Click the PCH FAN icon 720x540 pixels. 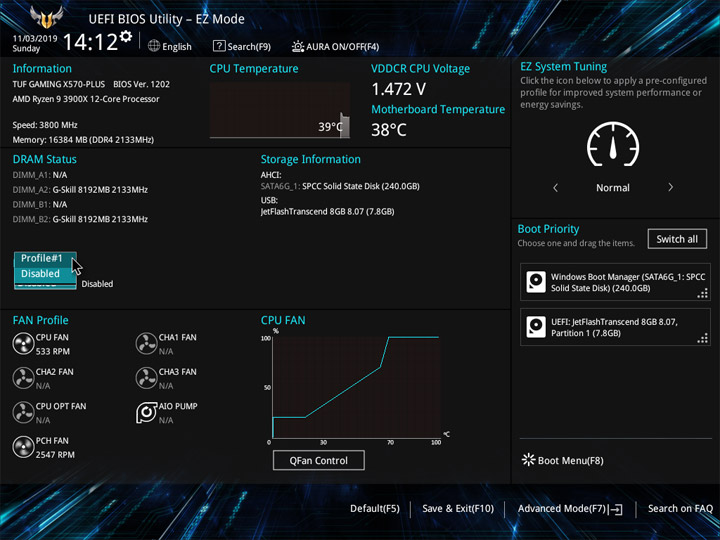(23, 447)
